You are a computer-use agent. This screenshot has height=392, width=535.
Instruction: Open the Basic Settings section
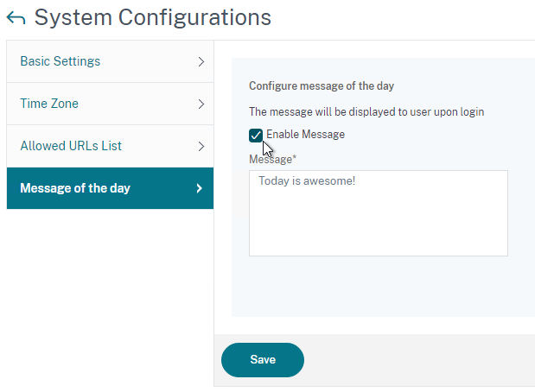pos(110,61)
